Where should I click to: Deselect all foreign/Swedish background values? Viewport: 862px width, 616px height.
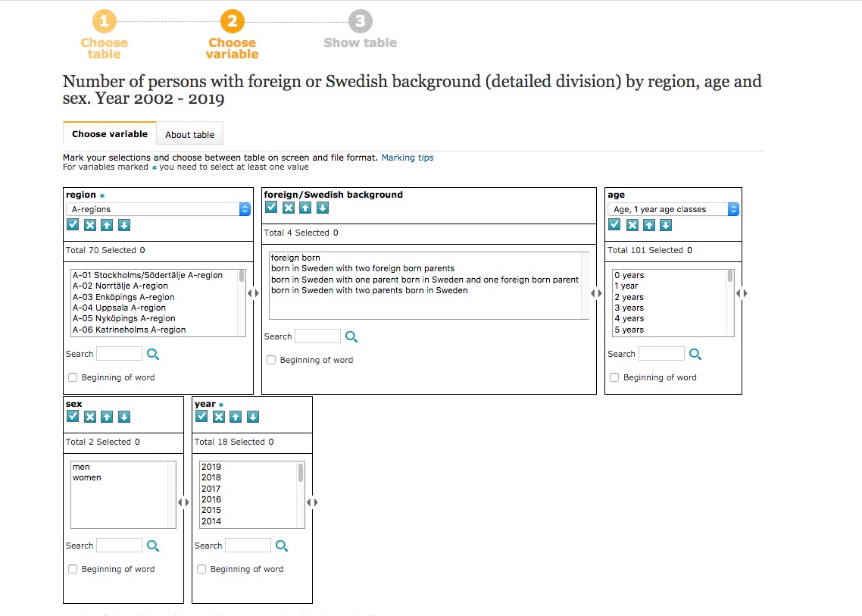[288, 208]
